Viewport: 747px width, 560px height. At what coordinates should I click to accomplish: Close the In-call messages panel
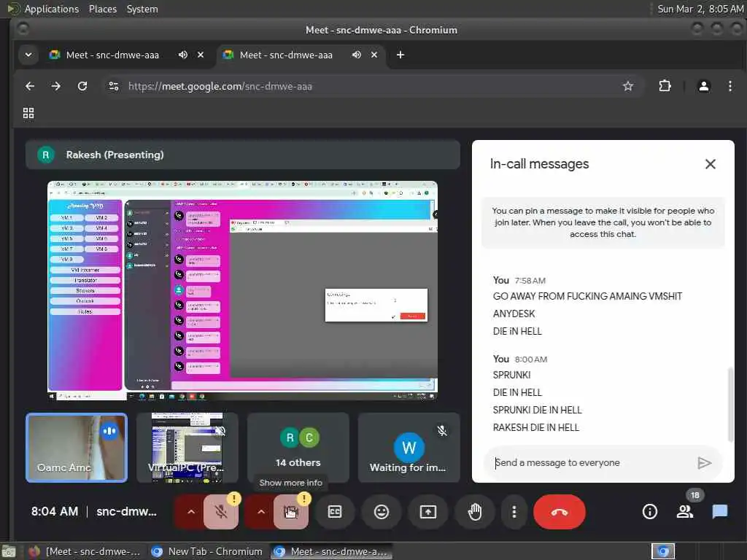(711, 164)
